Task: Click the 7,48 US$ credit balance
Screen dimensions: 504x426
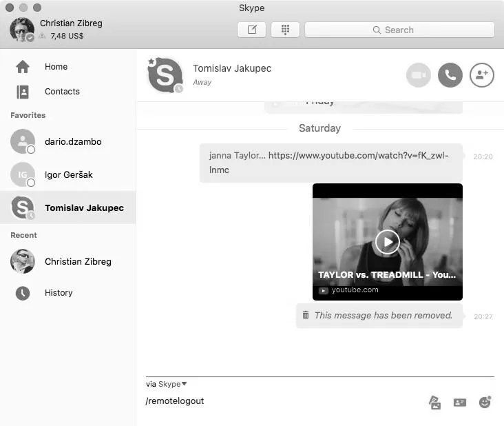Action: (x=67, y=36)
